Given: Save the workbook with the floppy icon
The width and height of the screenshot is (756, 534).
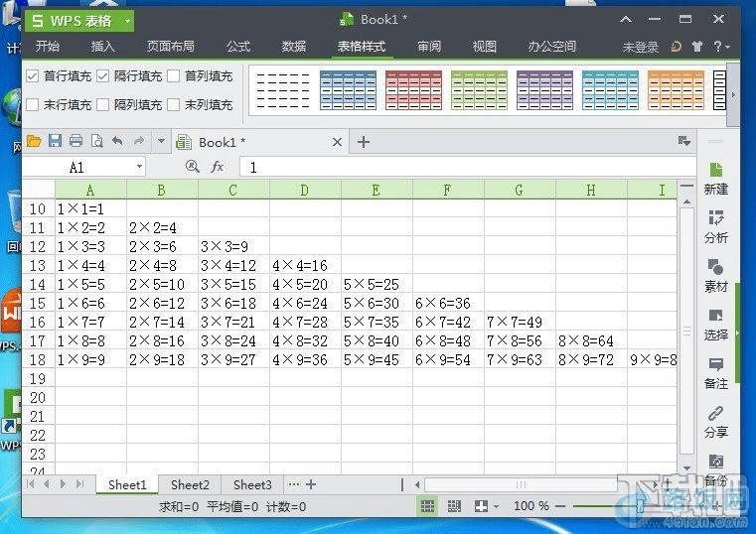Looking at the screenshot, I should point(55,141).
